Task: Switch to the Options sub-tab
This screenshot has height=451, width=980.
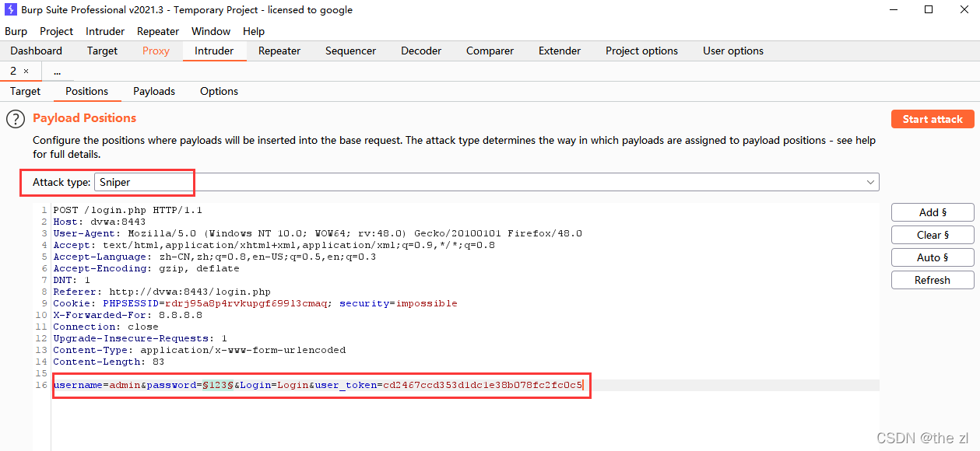Action: coord(219,91)
